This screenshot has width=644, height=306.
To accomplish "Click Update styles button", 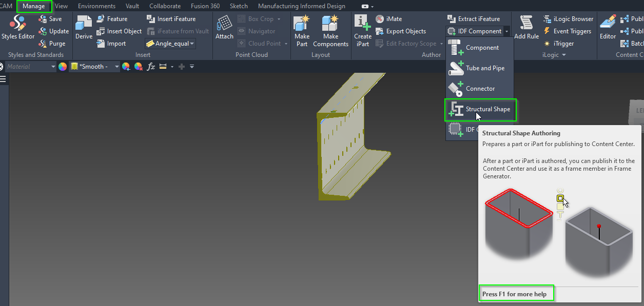I will pos(53,31).
